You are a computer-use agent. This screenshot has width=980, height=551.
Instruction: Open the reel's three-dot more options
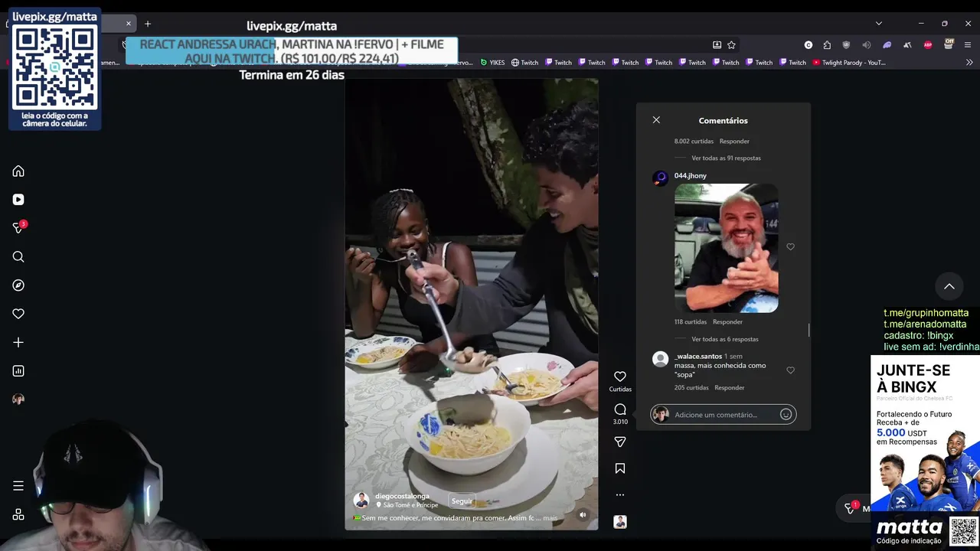(620, 495)
